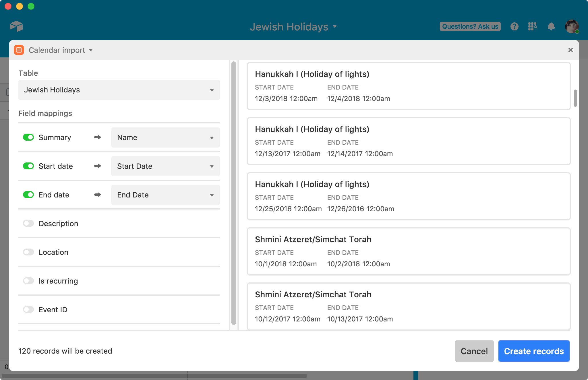Click the Is recurring field label
The height and width of the screenshot is (380, 588).
(58, 281)
